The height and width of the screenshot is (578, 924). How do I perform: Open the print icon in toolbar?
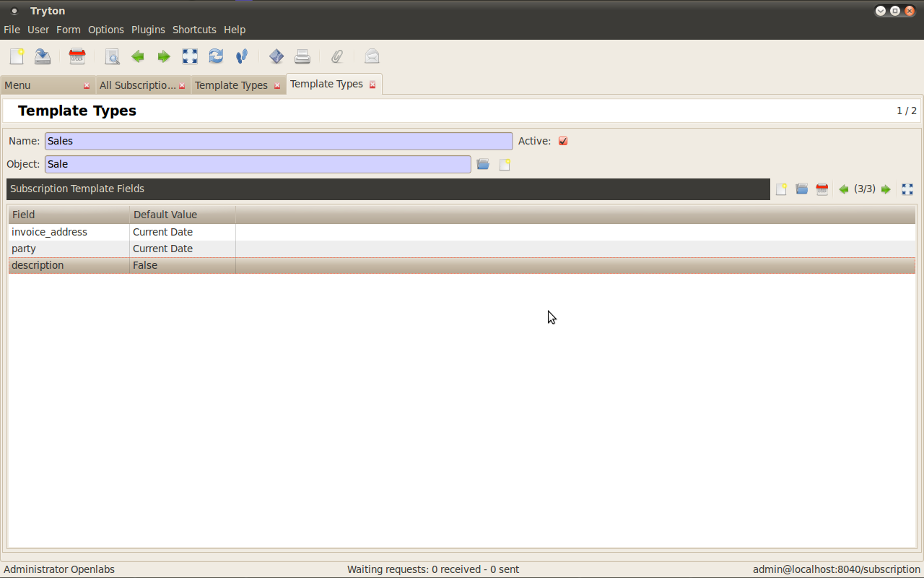(302, 56)
